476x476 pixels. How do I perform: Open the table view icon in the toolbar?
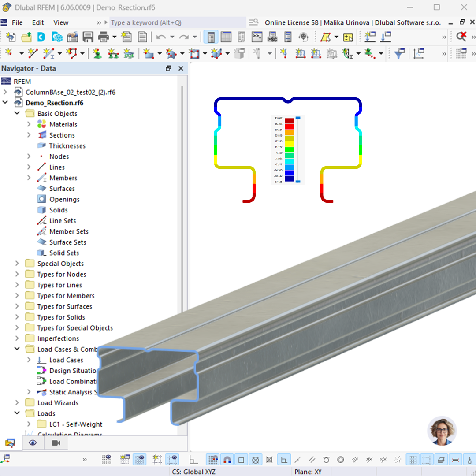pyautogui.click(x=226, y=37)
